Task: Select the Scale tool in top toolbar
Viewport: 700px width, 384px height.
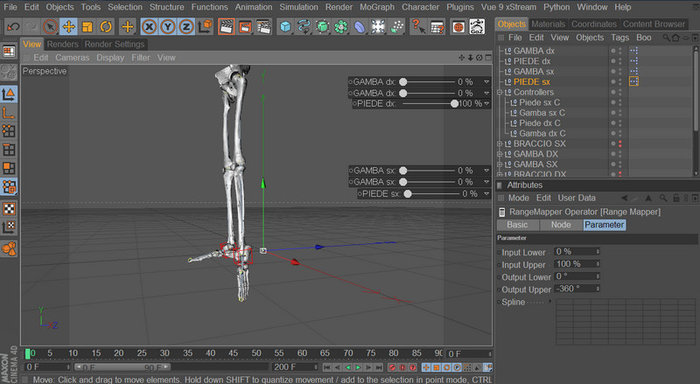Action: [87, 27]
